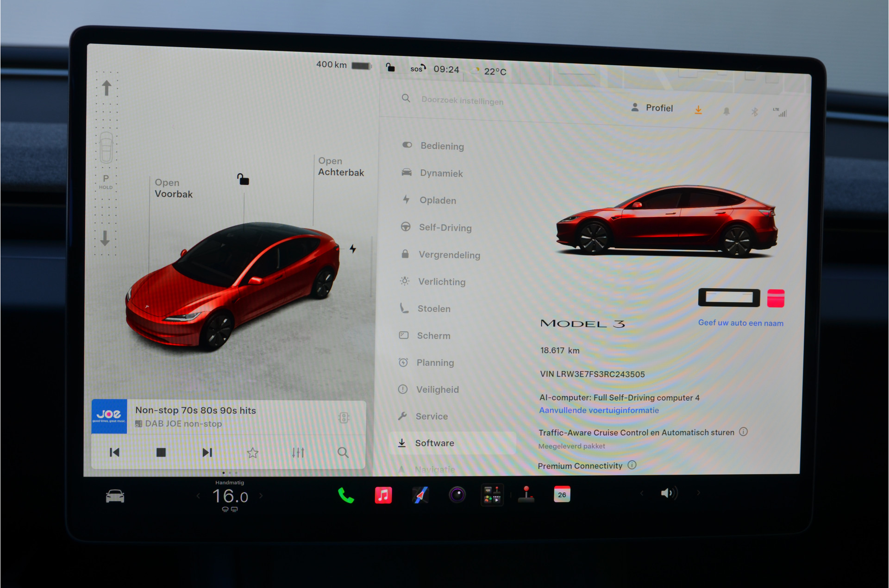Image resolution: width=889 pixels, height=588 pixels.
Task: Tap the car controls icon in the dock
Action: [x=115, y=496]
